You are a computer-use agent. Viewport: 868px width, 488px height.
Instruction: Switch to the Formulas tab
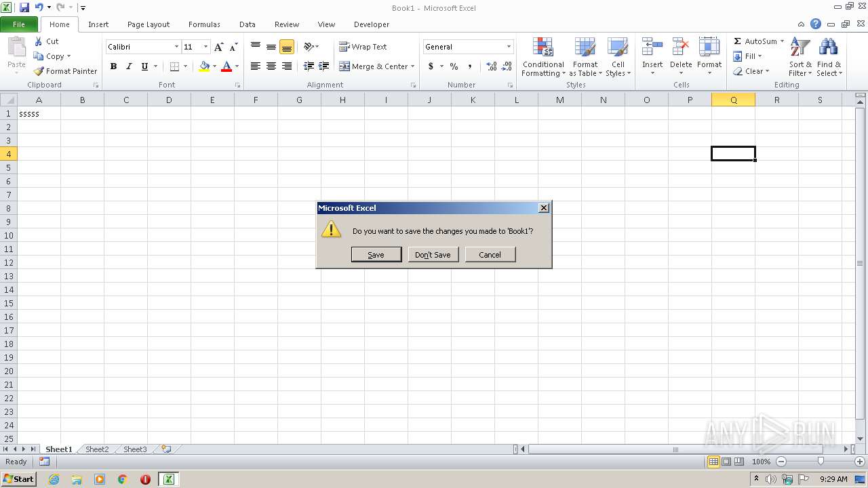point(204,24)
